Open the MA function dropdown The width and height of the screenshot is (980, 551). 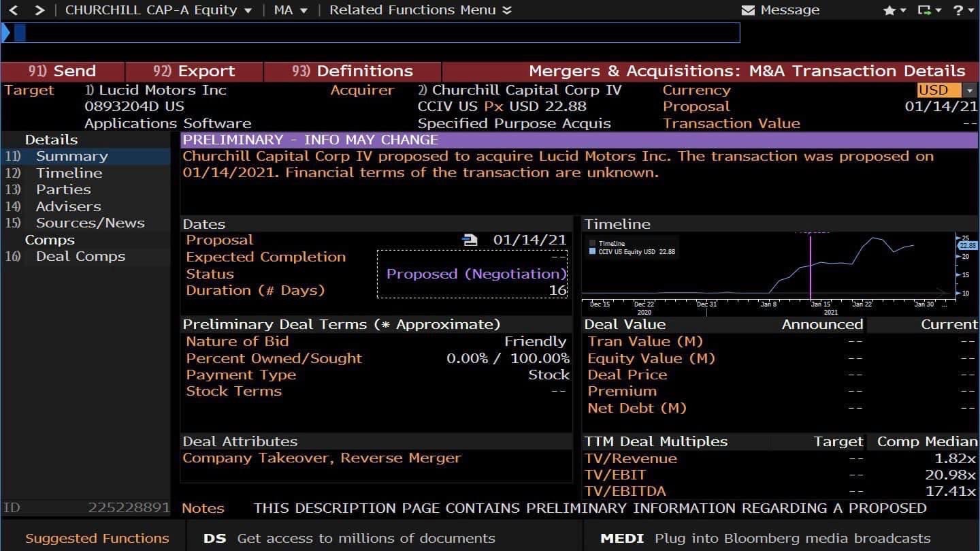tap(291, 10)
